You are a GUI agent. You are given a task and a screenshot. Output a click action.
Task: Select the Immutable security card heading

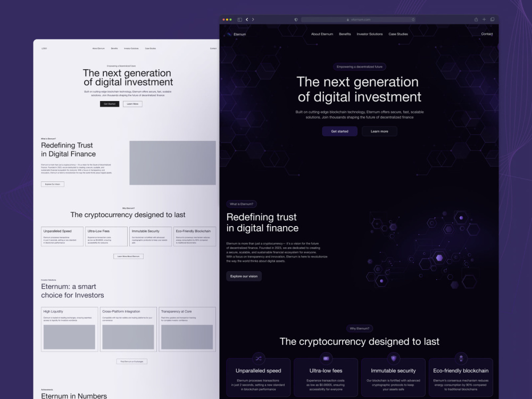coord(393,371)
